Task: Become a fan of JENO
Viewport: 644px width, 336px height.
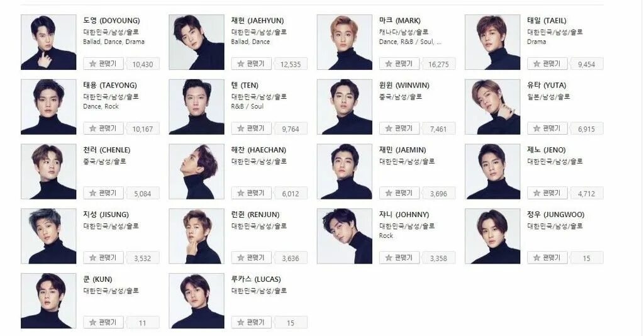Action: click(547, 193)
